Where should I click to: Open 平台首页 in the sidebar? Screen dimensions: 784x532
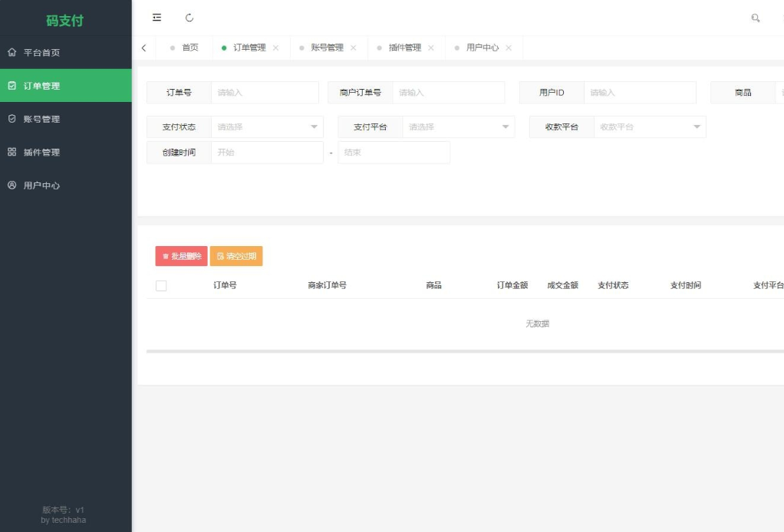65,52
